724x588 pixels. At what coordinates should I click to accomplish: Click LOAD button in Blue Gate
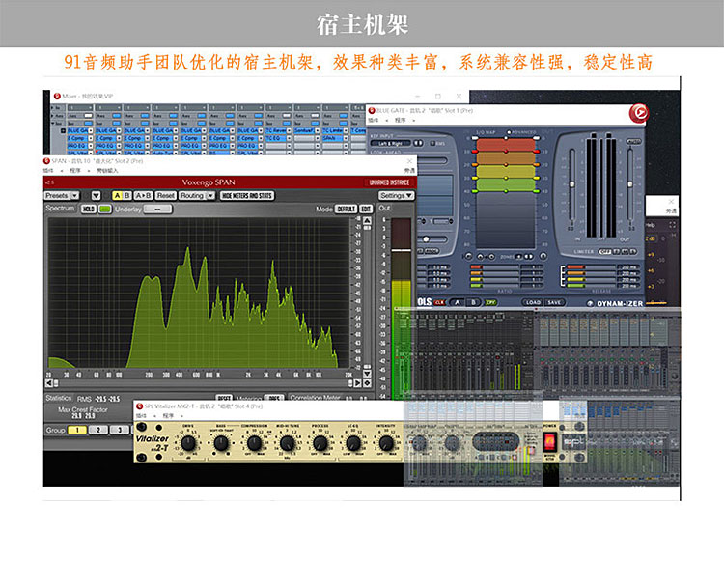[x=533, y=302]
